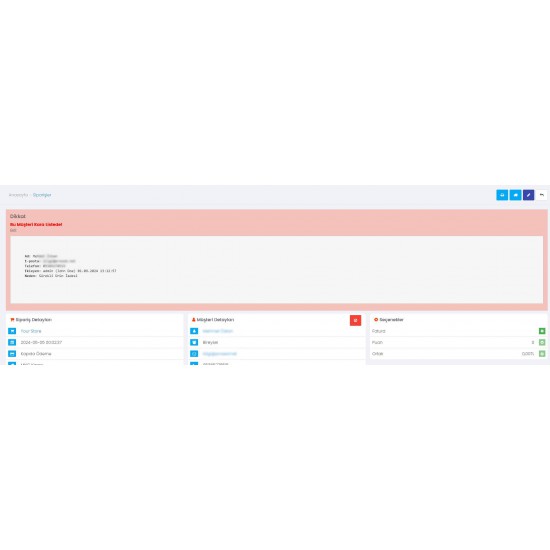Click the calendar icon beside the order date
Screen dimensions: 550x550
click(12, 342)
